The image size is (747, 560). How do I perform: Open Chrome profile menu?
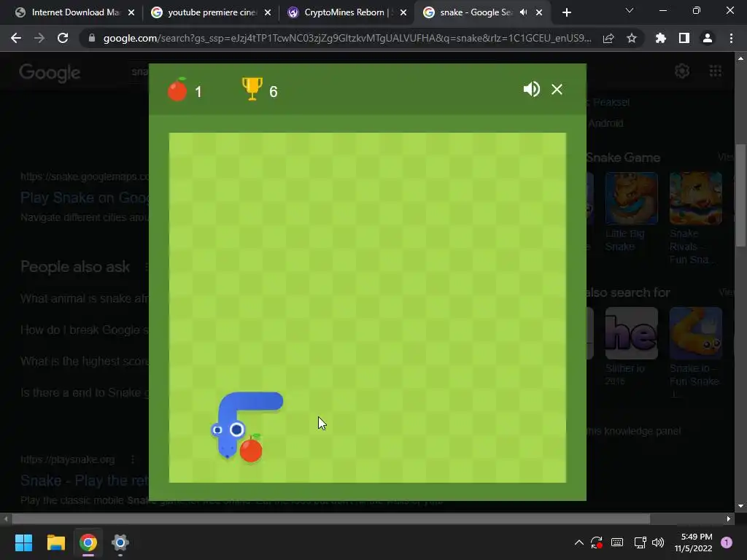(x=708, y=38)
